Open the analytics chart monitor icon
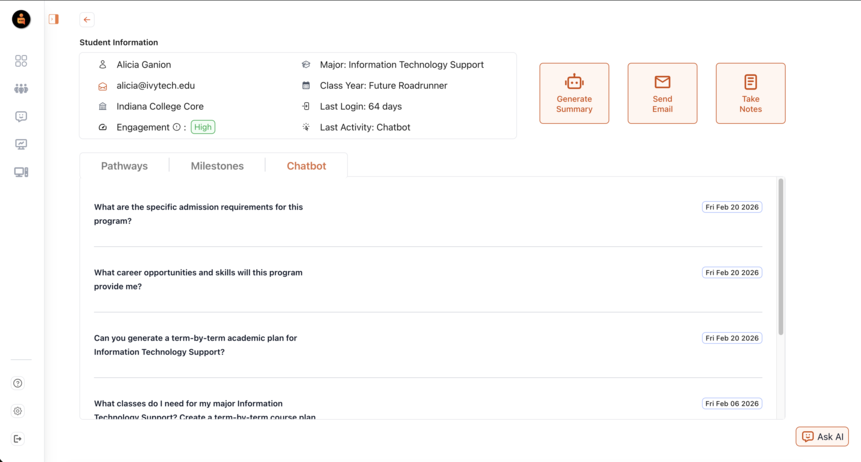 (21, 144)
